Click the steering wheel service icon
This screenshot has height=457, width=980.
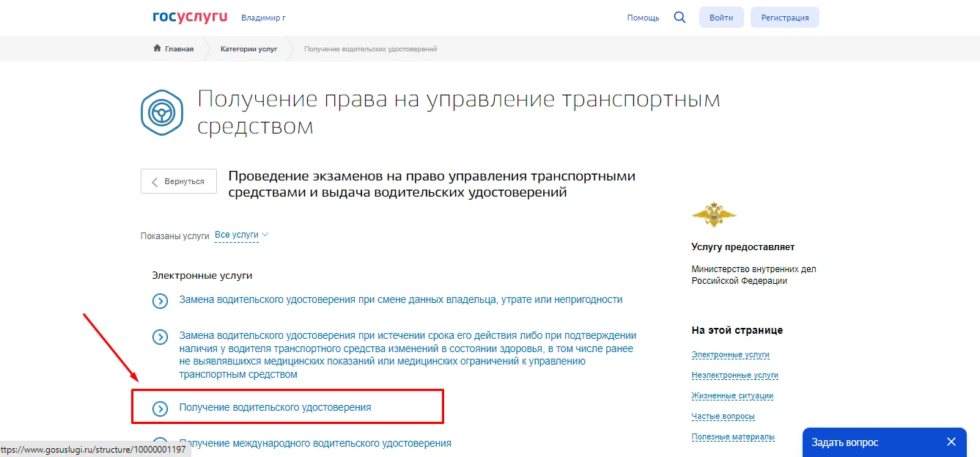(161, 111)
